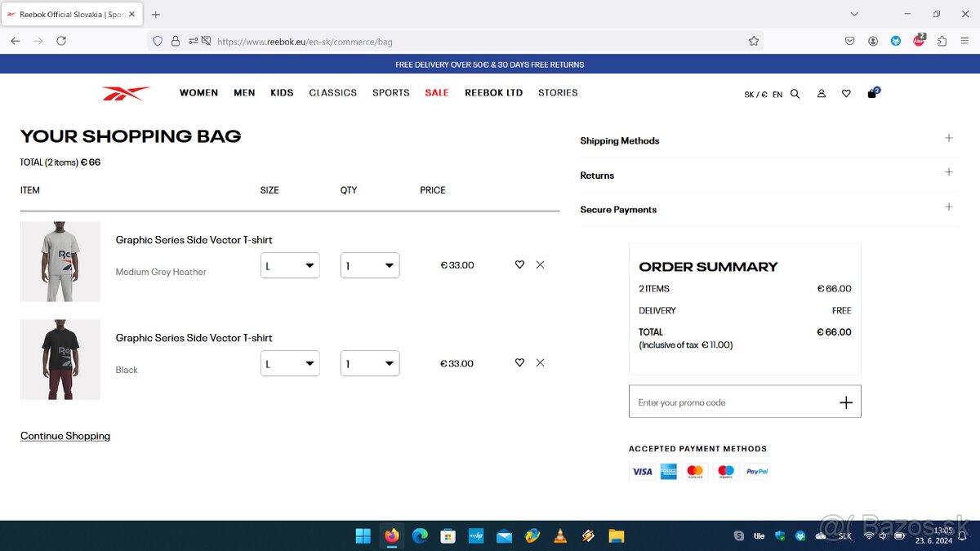980x551 pixels.
Task: Expand the Returns section
Action: pos(948,173)
